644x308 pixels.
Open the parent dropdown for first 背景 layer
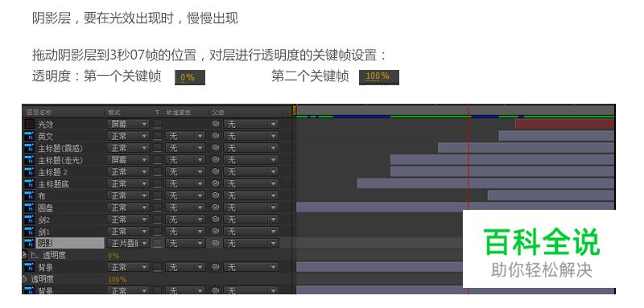251,267
